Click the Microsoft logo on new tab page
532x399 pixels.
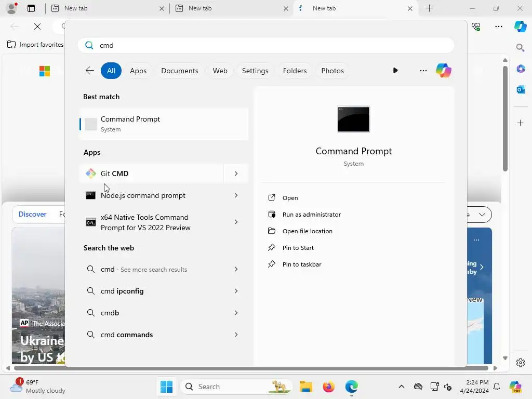click(x=45, y=71)
